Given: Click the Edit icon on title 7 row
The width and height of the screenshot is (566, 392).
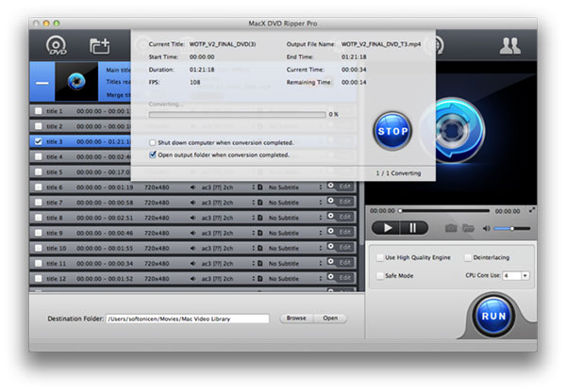Looking at the screenshot, I should 340,202.
